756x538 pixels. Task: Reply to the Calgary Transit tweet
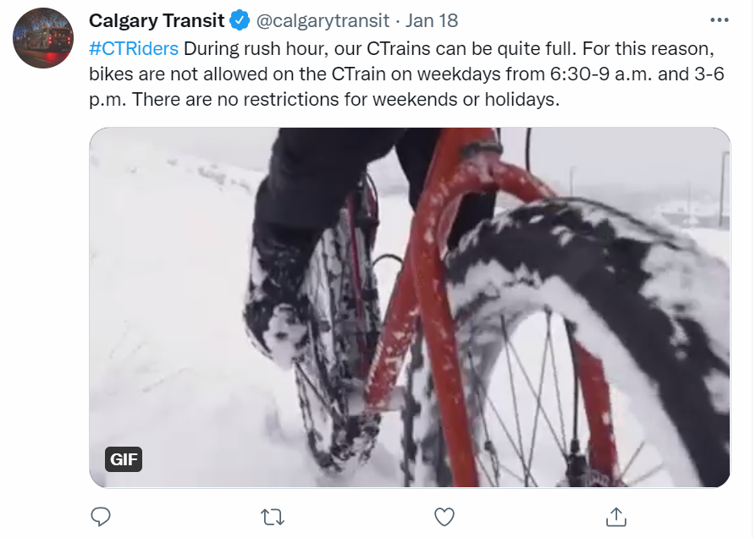pos(101,516)
